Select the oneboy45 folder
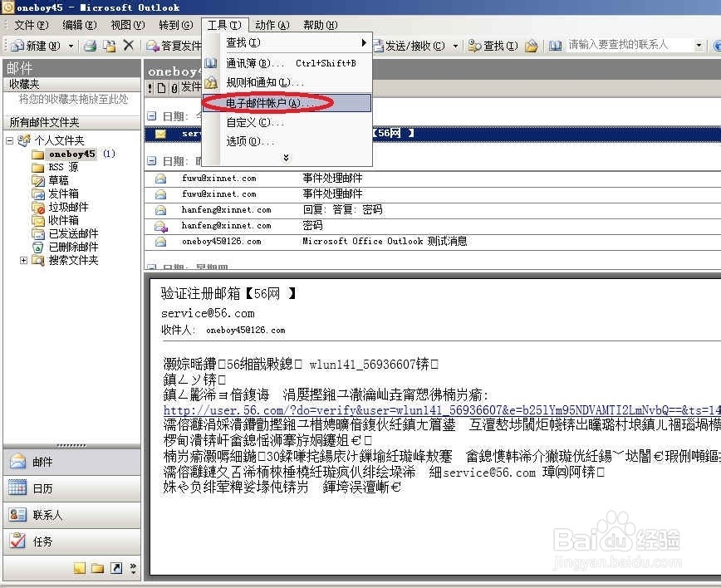Screen dimensions: 721x588 pos(72,154)
